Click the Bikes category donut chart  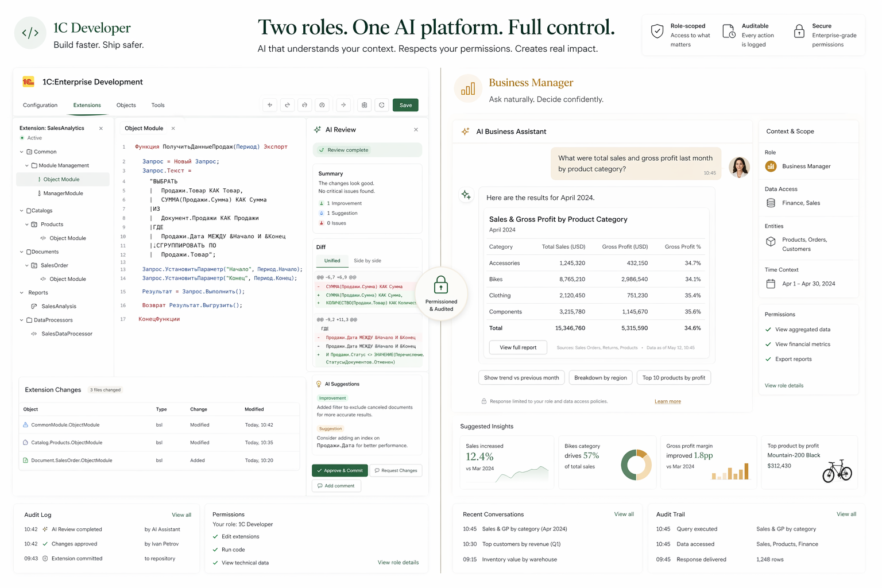pos(636,464)
